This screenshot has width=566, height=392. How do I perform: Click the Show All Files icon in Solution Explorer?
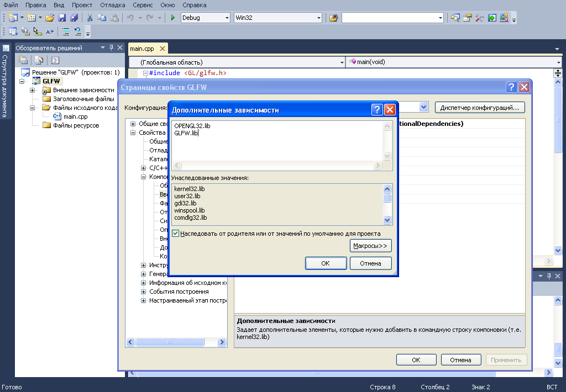(39, 60)
